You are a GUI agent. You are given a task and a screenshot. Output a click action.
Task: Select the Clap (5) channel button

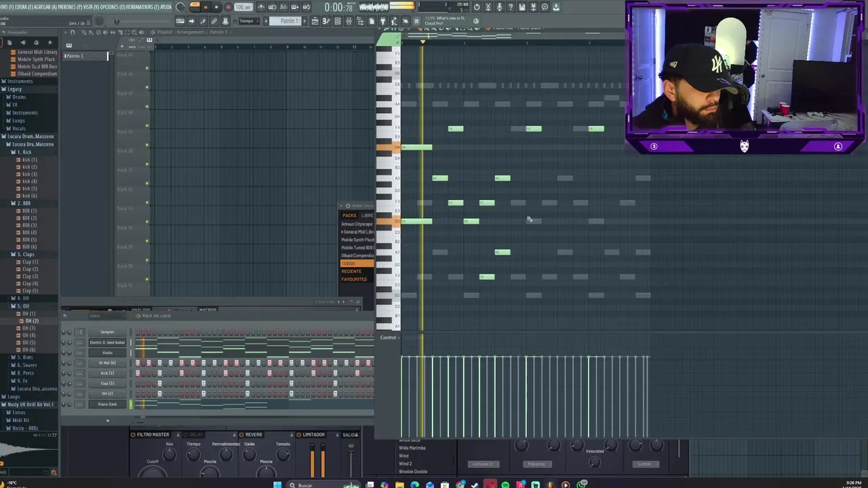(x=107, y=383)
